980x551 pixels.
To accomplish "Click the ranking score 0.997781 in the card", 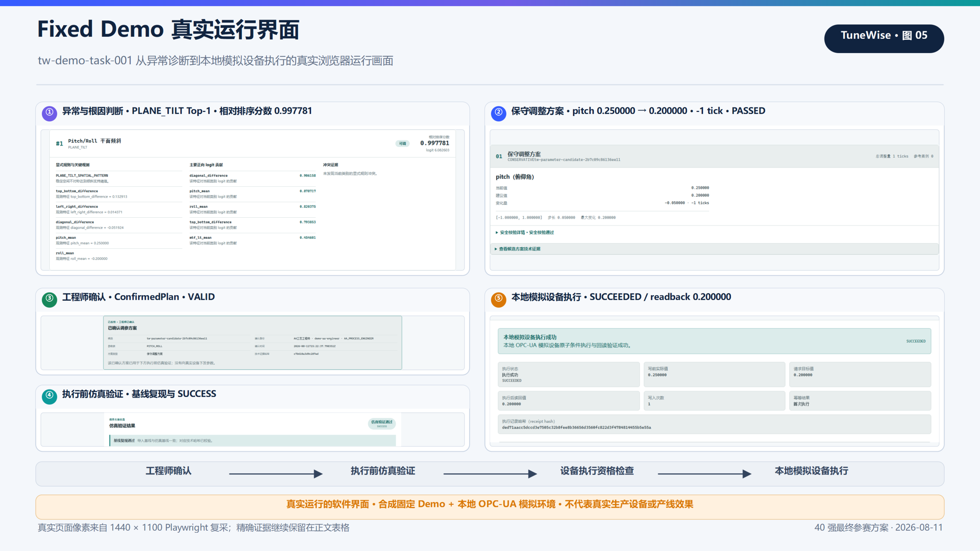I will point(434,143).
